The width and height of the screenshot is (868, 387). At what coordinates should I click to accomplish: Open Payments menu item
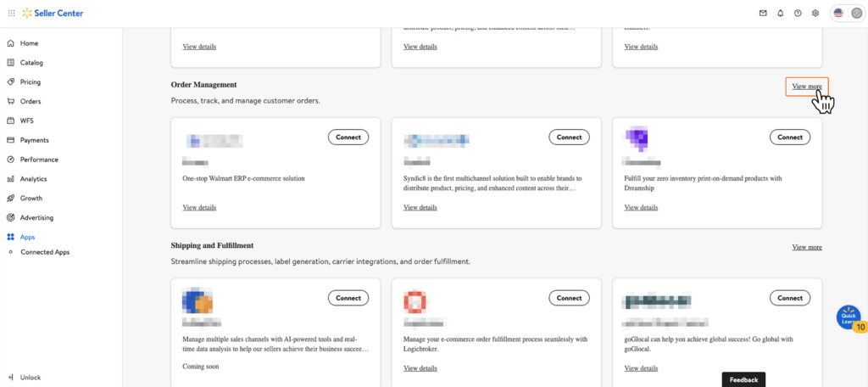click(x=34, y=140)
